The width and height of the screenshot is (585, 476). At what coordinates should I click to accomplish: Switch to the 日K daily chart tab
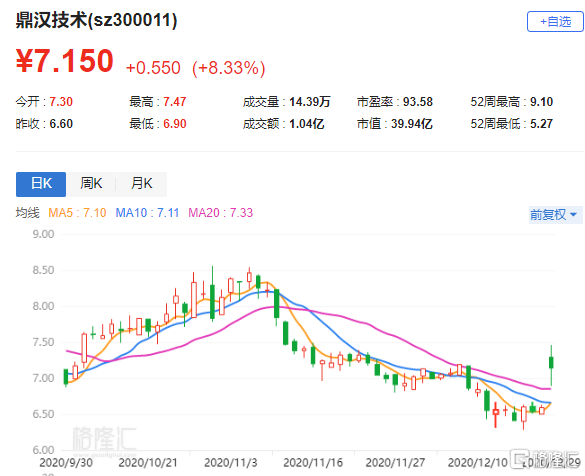click(x=41, y=184)
